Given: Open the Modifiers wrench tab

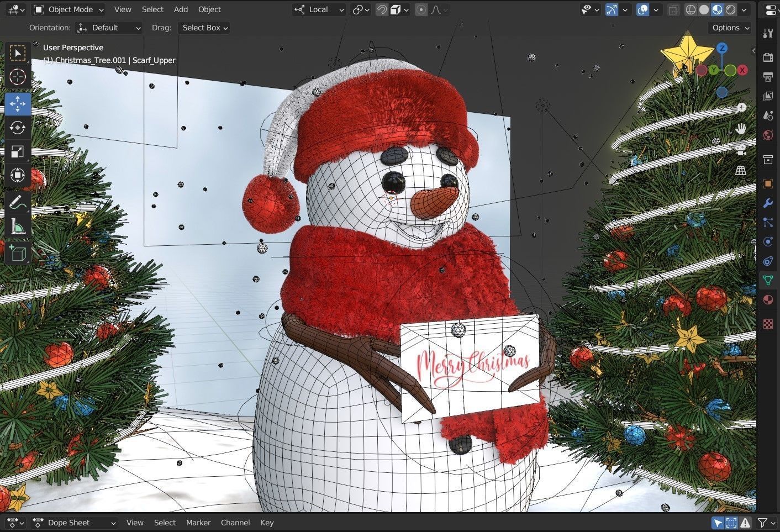Looking at the screenshot, I should (x=768, y=203).
